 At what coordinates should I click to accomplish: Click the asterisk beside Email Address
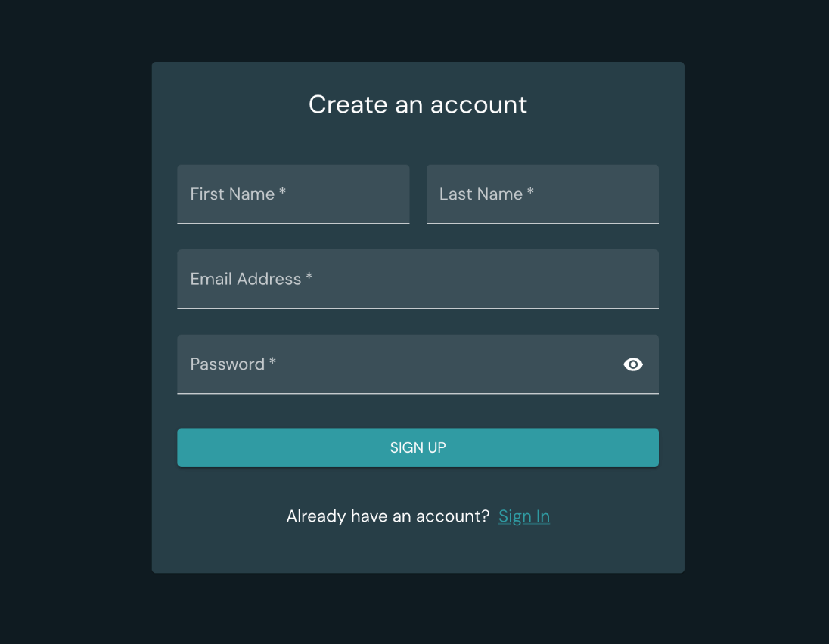309,277
